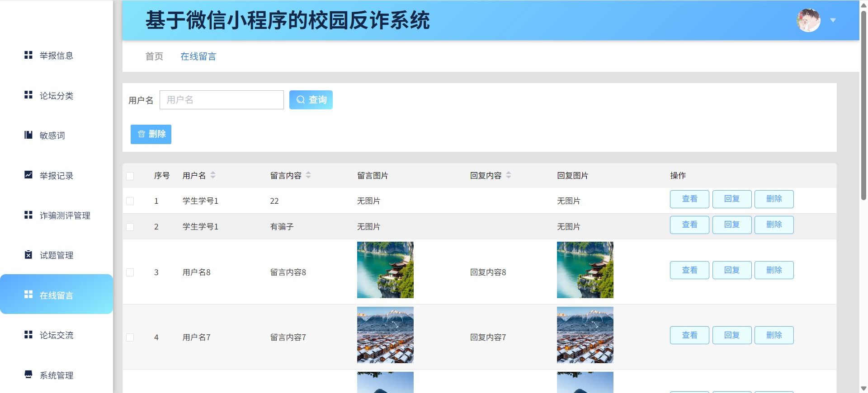The height and width of the screenshot is (393, 868).
Task: Open the 回复图片 thumbnail in row 用户名8
Action: point(585,270)
